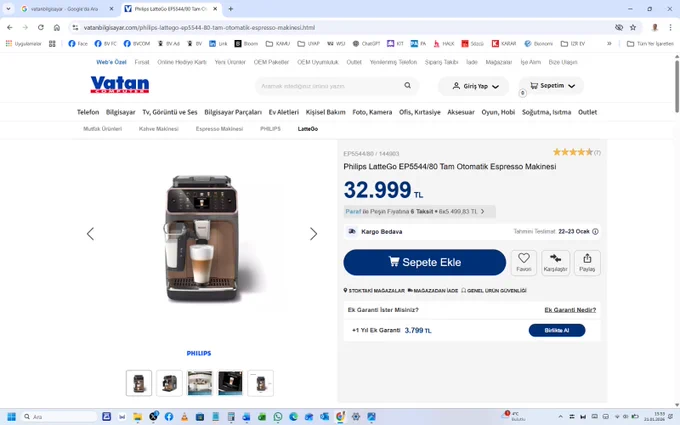Open the Kişisel Bakım category menu
680x425 pixels.
pyautogui.click(x=325, y=112)
